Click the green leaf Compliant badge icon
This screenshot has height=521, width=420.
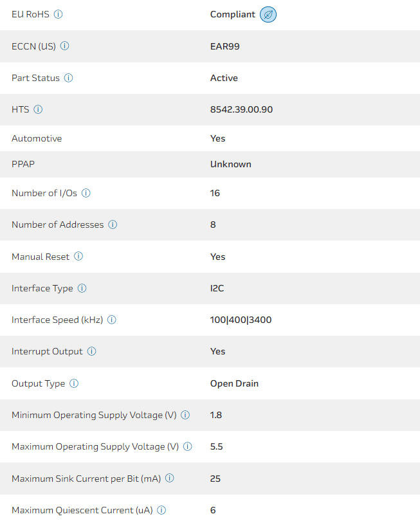pos(268,15)
